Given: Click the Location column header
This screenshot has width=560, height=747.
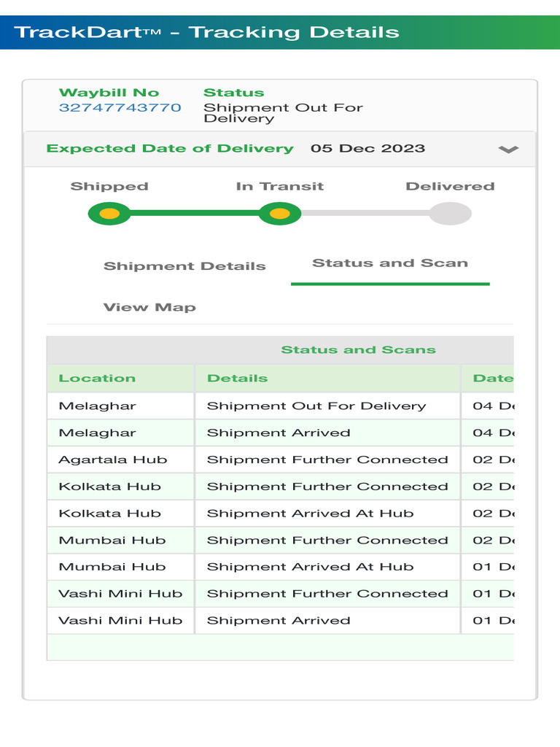Looking at the screenshot, I should (97, 378).
